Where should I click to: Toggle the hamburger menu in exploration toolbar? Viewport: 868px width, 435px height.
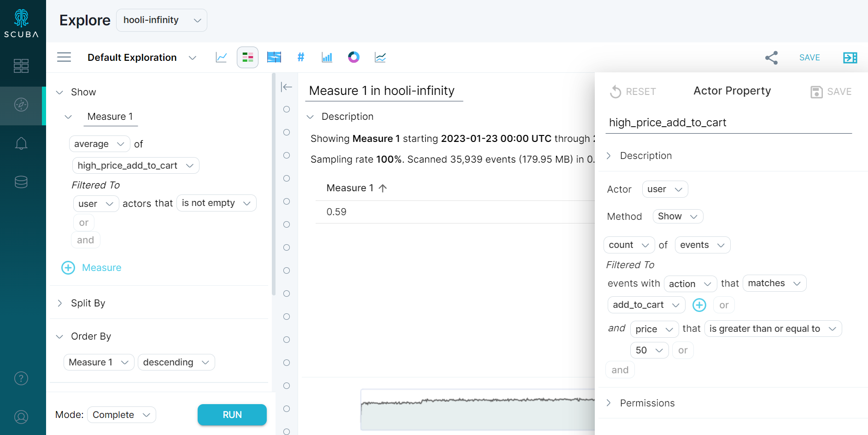[64, 57]
